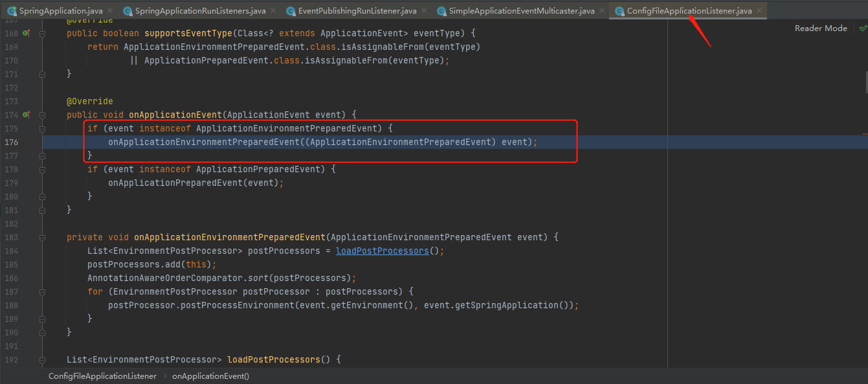Click line number 179 in the gutter

(x=12, y=183)
